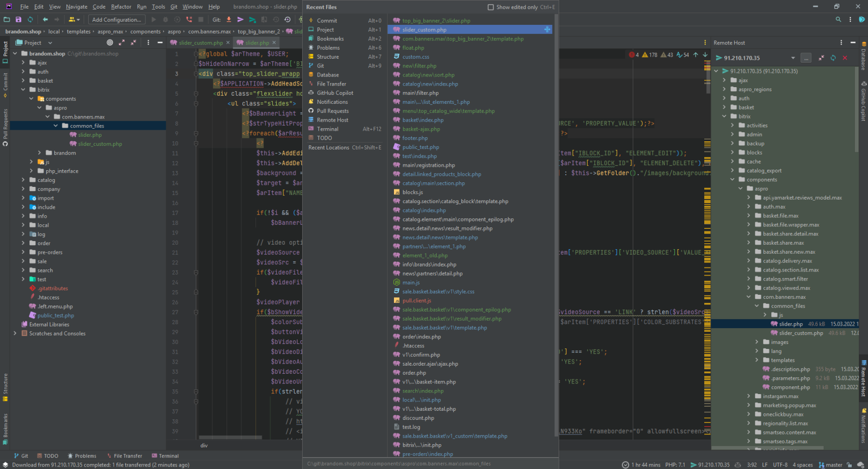Open the Tools menu
The image size is (868, 469).
point(159,7)
